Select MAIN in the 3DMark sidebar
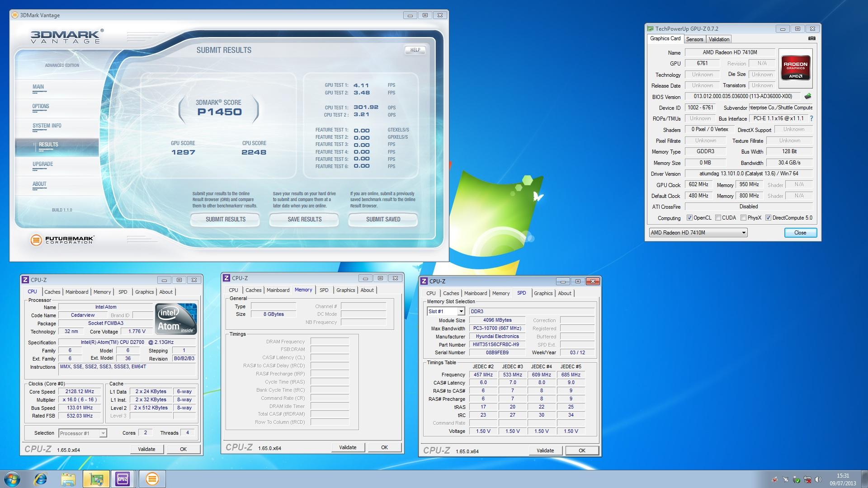Image resolution: width=868 pixels, height=488 pixels. tap(38, 87)
